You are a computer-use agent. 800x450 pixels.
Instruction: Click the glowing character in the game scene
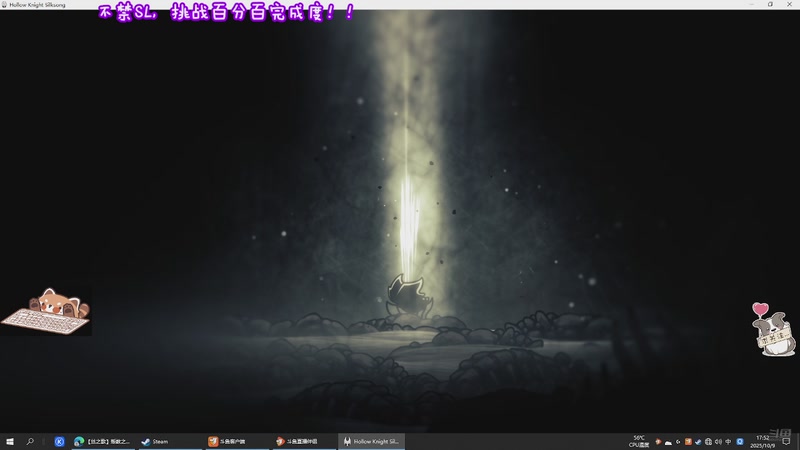408,297
